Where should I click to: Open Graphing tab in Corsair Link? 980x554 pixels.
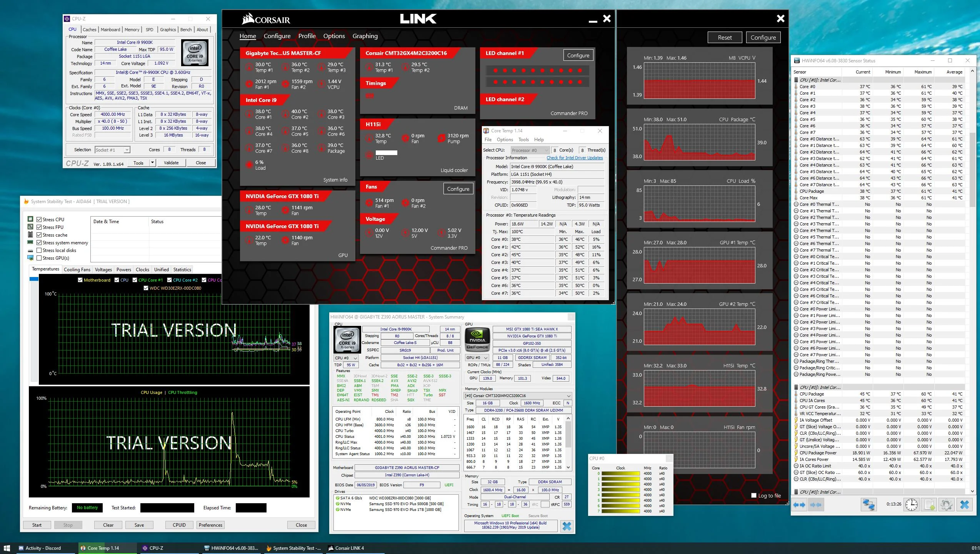[365, 36]
